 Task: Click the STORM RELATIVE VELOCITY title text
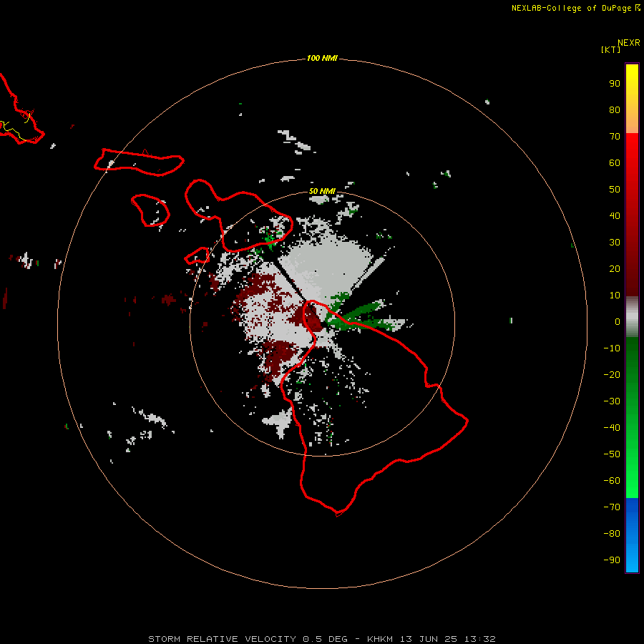click(x=222, y=639)
